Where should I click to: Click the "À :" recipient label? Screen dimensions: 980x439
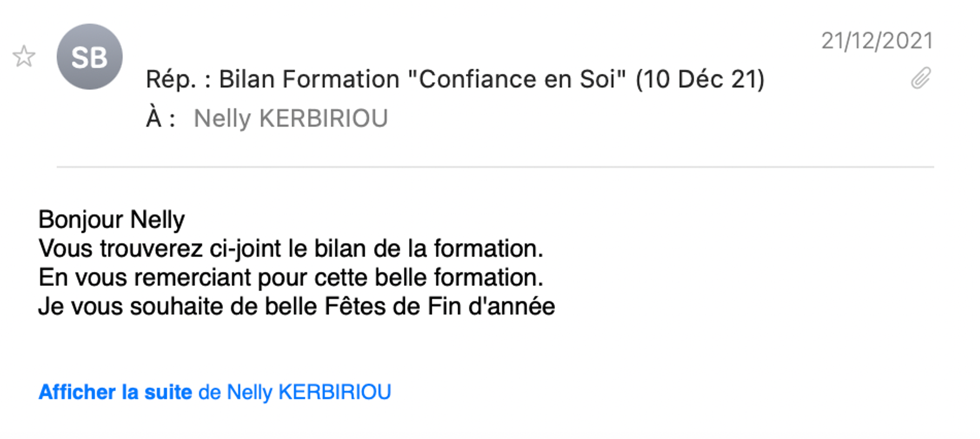point(161,118)
